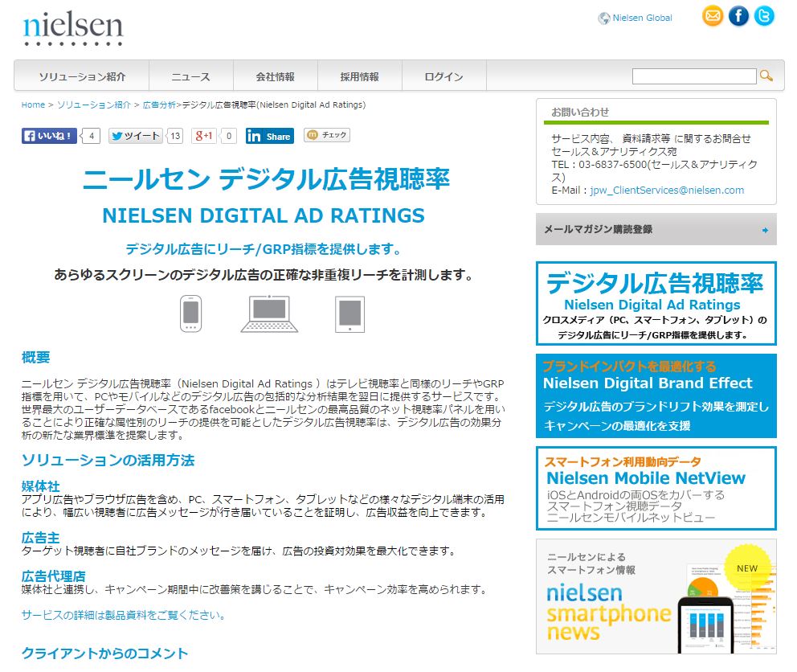This screenshot has width=797, height=672.
Task: Click the mixi チェック button
Action: (327, 135)
